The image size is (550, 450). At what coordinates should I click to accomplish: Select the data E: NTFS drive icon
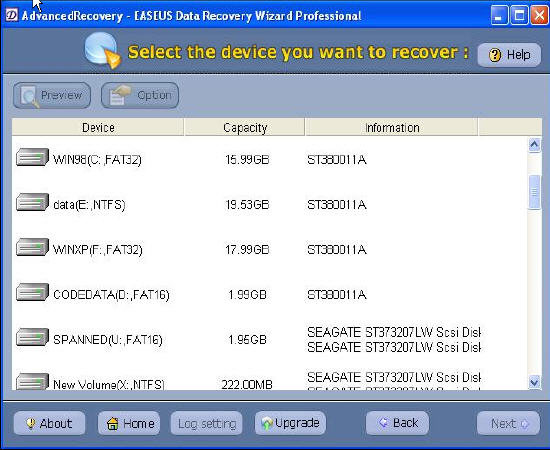click(32, 202)
